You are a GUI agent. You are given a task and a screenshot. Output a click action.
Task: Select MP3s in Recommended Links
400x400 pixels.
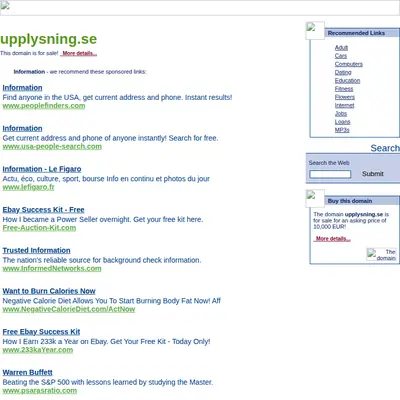coord(342,130)
